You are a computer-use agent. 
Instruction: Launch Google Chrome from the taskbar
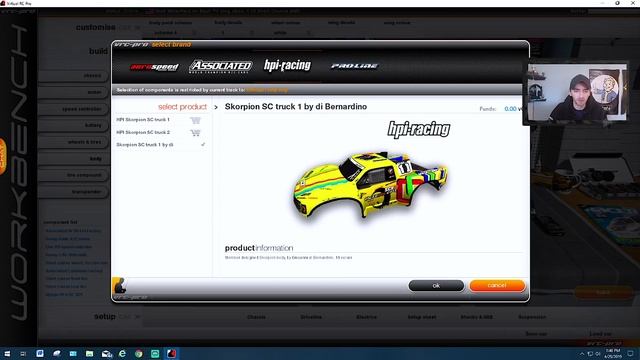pos(139,353)
